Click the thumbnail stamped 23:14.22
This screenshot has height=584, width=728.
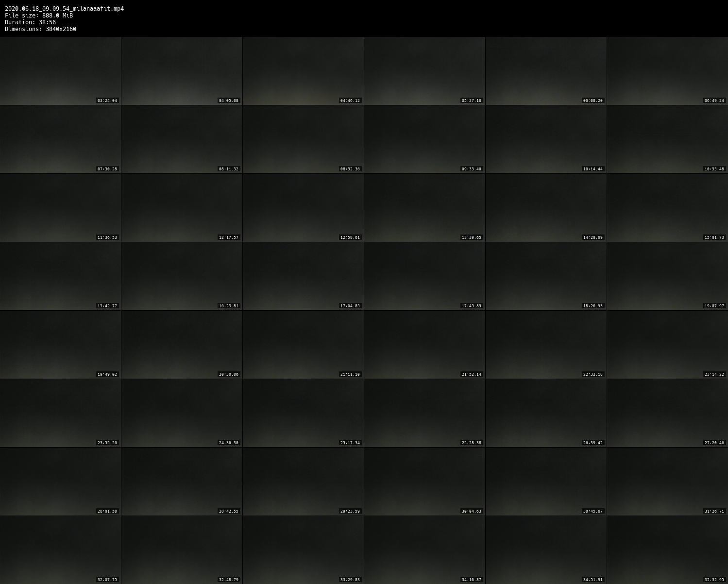point(667,345)
